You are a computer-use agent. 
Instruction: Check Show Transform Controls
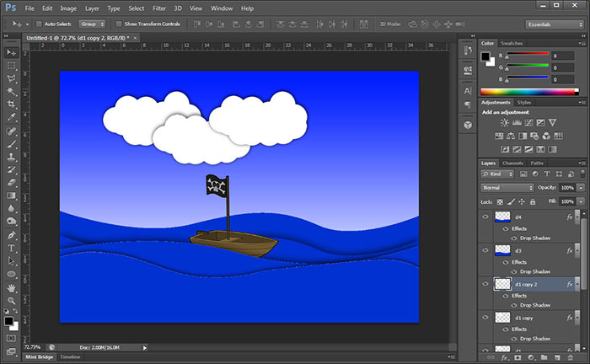(118, 24)
